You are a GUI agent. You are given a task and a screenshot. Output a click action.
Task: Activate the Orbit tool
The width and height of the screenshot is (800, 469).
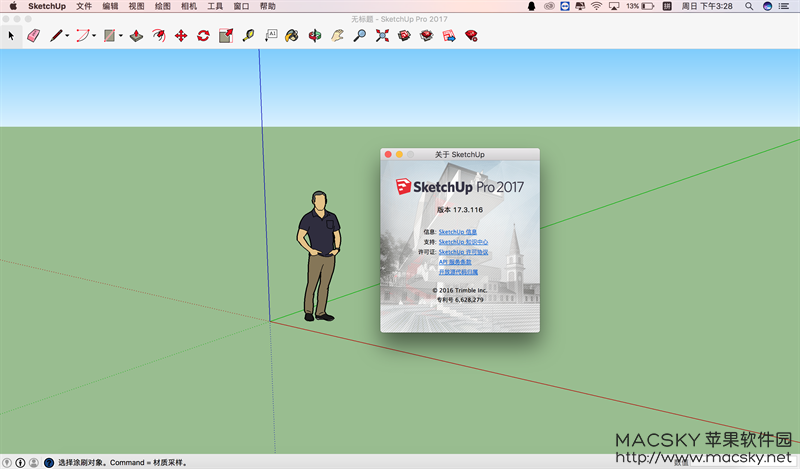(315, 36)
